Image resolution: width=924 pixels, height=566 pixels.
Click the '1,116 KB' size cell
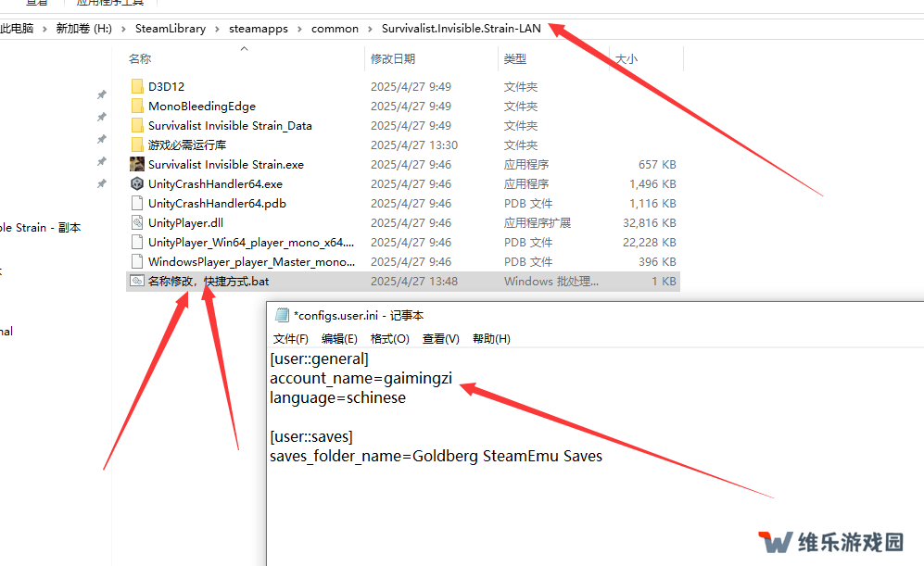[652, 203]
